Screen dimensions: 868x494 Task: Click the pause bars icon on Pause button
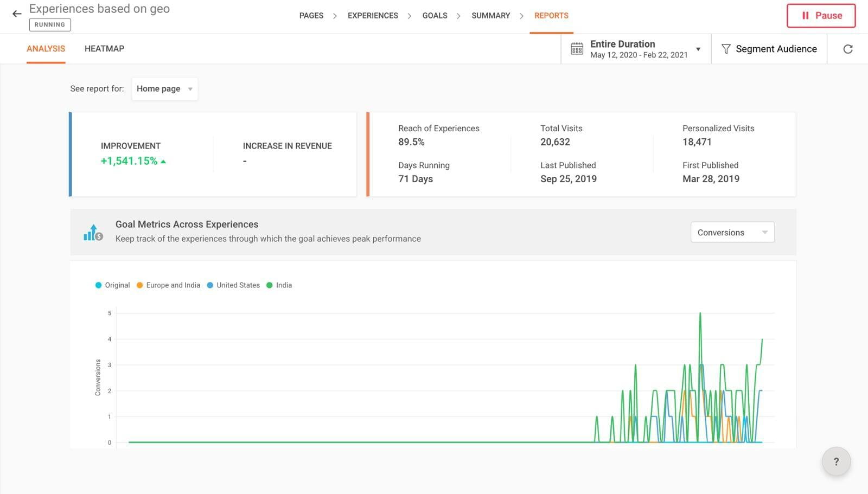805,16
